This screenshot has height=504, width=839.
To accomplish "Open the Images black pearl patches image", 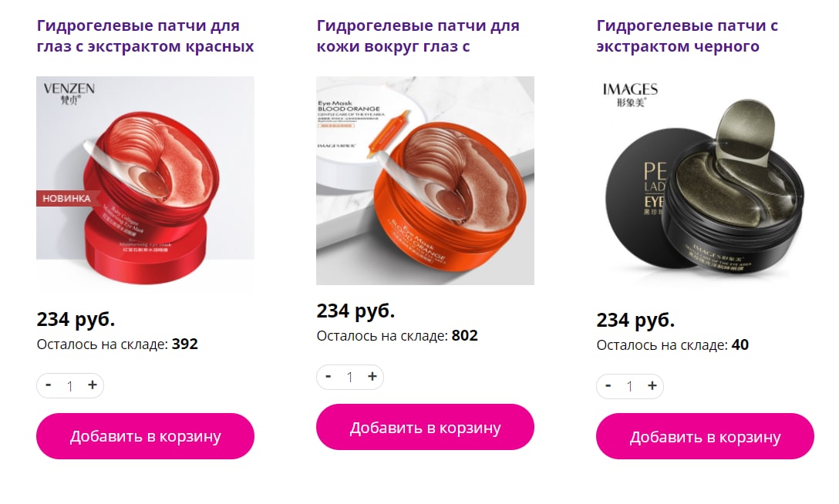I will click(x=706, y=185).
